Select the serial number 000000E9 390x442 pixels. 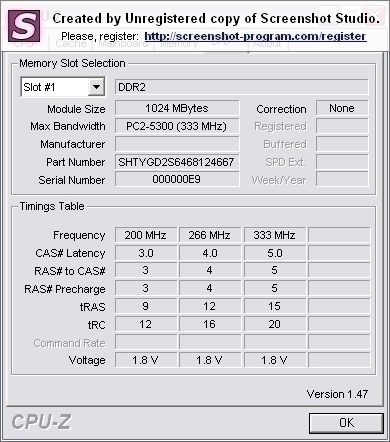(x=177, y=180)
